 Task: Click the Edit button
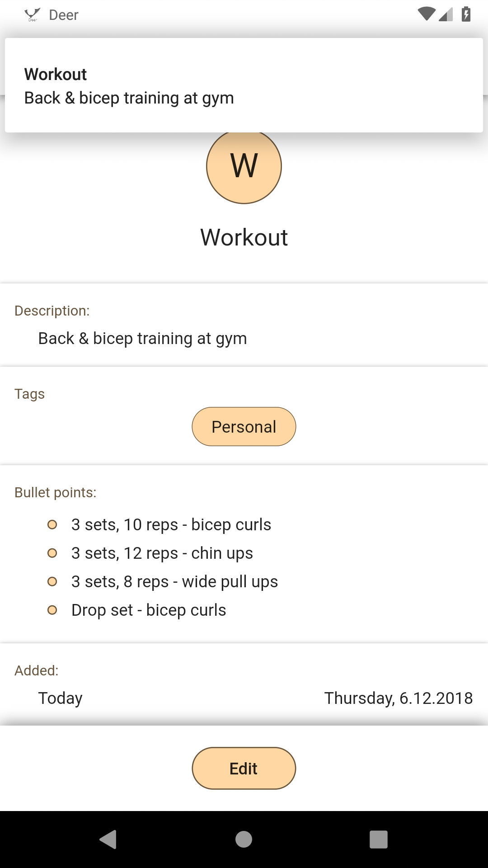point(244,769)
